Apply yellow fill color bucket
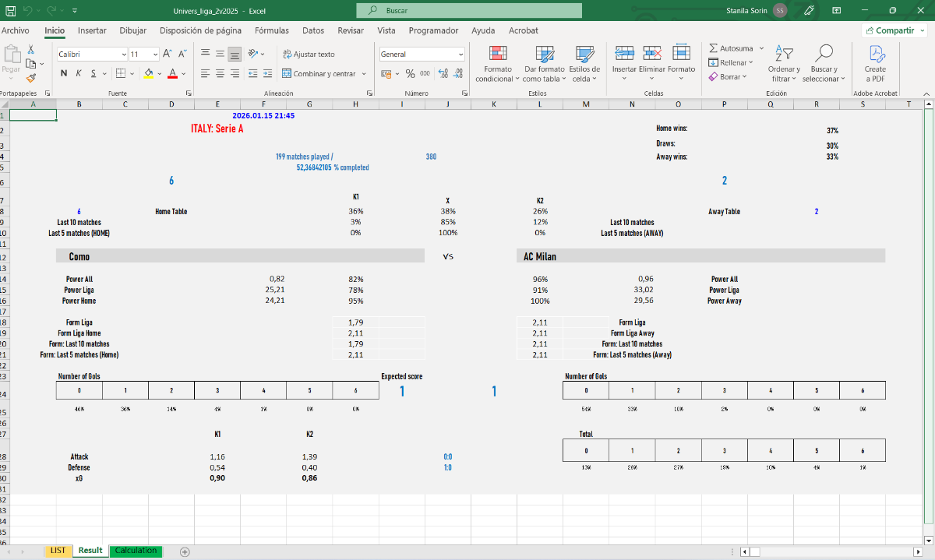935x560 pixels. [149, 73]
